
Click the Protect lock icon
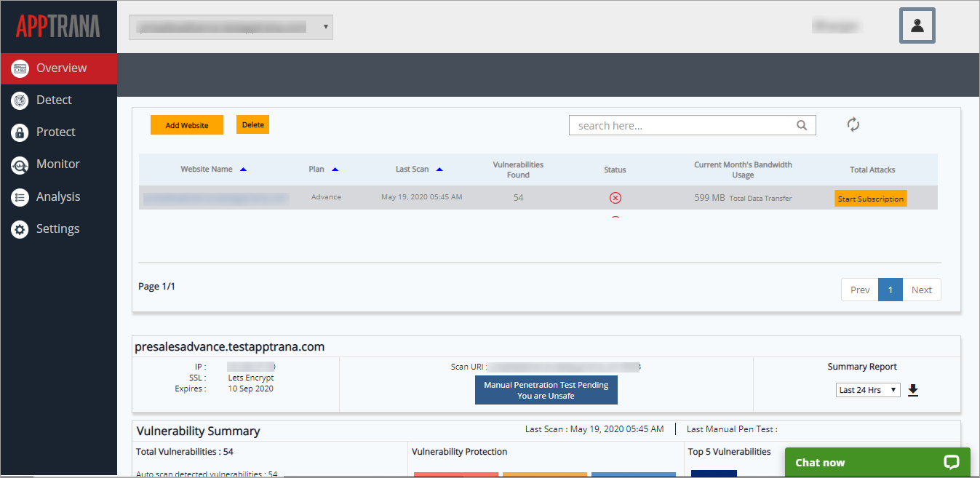point(20,132)
